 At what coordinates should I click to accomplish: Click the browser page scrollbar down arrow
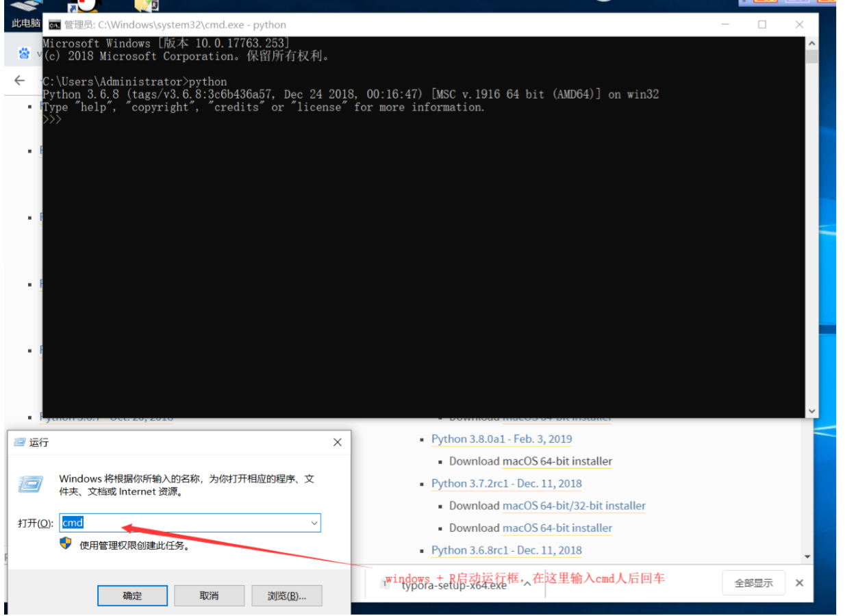807,557
